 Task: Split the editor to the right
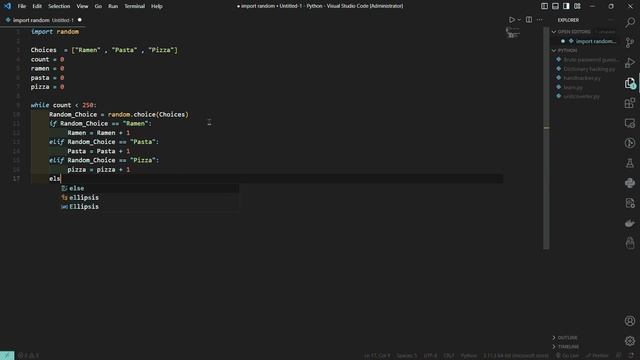(x=529, y=20)
